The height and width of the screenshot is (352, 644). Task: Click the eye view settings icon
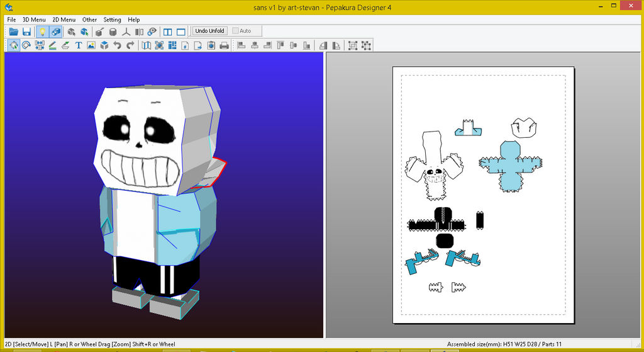152,31
